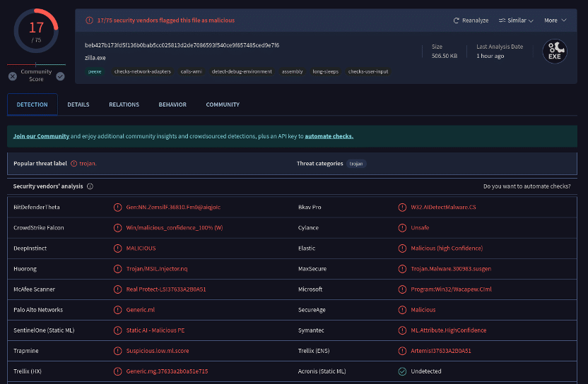Image resolution: width=588 pixels, height=384 pixels.
Task: Open the BEHAVIOR tab
Action: click(172, 104)
